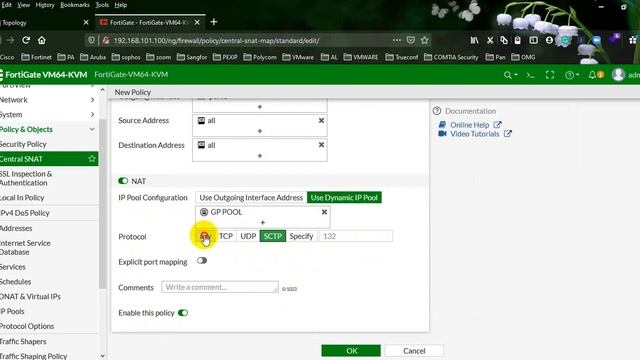Select Use Dynamic IP Pool
640x360 pixels.
pyautogui.click(x=344, y=198)
